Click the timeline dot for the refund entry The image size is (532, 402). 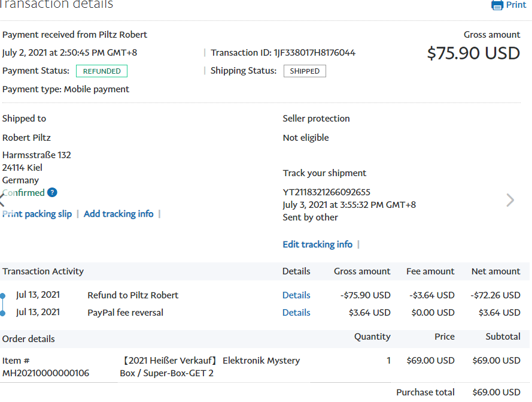3,295
